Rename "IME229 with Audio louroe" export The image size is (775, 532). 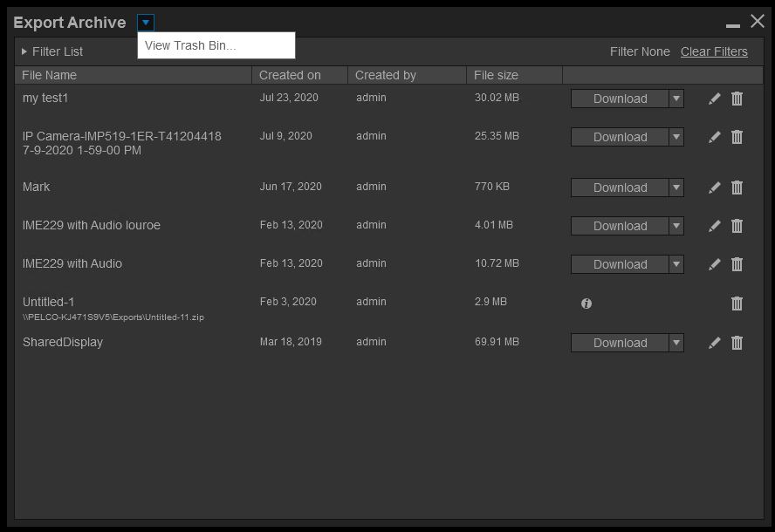[714, 226]
